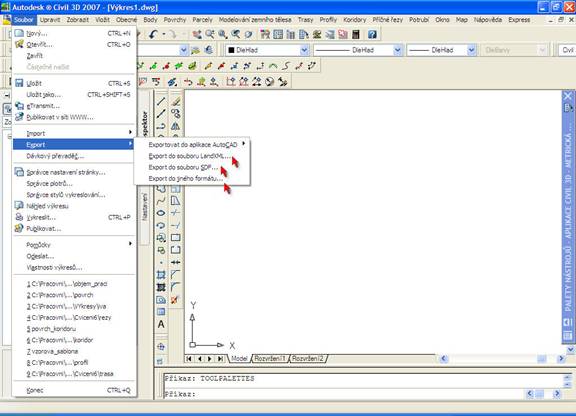Select the Insert Block tool

click(161, 238)
